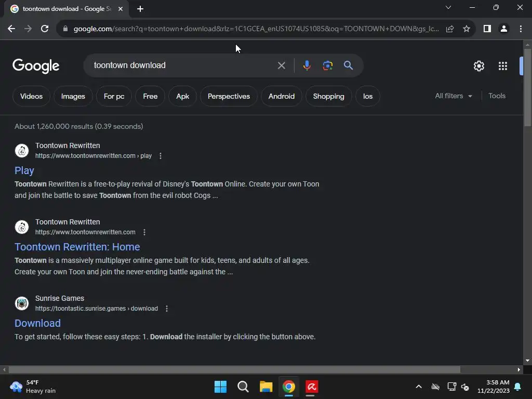Select the For pc filter chip
The image size is (532, 399).
[x=114, y=96]
